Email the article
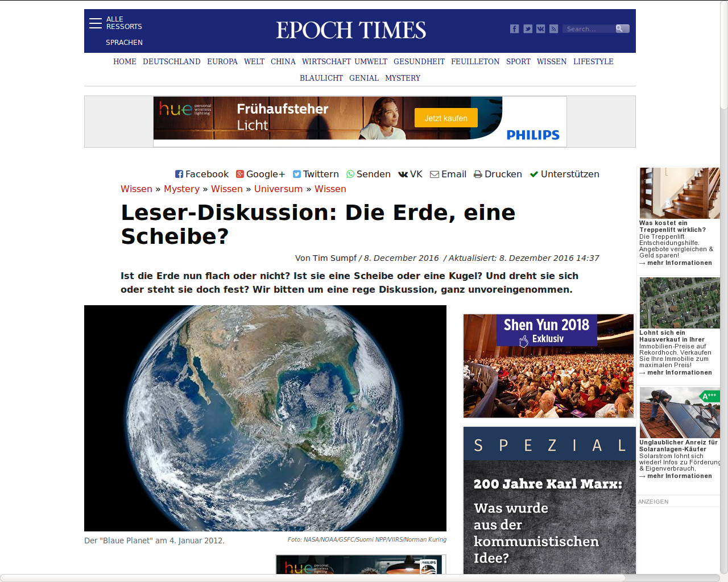 pyautogui.click(x=448, y=174)
